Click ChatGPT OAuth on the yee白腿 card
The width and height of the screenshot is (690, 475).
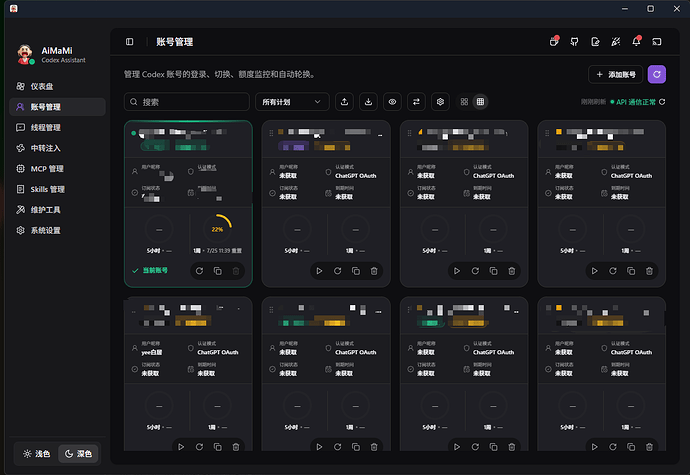click(217, 352)
